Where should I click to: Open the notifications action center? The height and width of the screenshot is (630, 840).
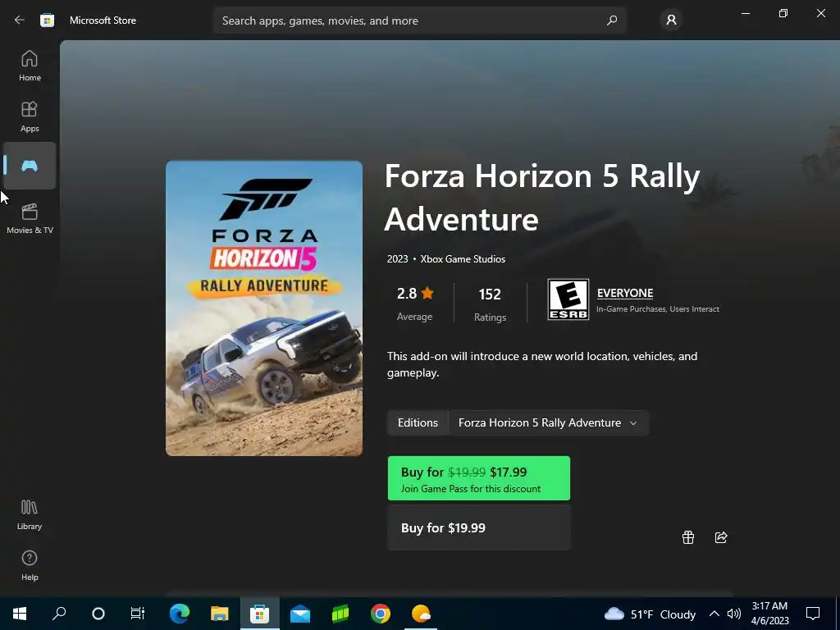tap(813, 614)
